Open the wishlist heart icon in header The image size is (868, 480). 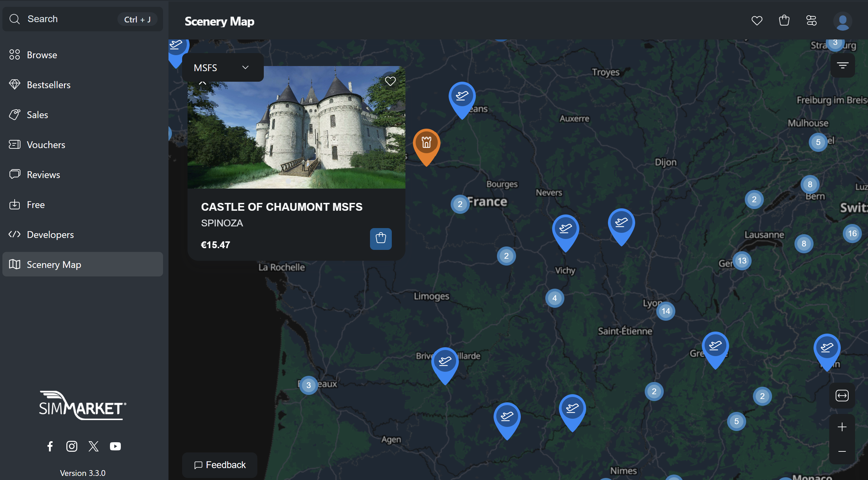(x=757, y=21)
